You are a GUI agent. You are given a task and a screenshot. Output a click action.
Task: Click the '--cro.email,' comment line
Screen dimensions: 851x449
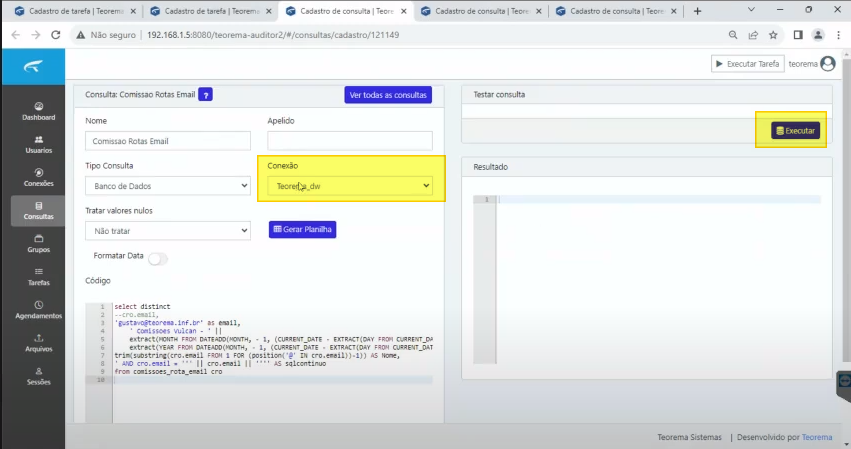[136, 315]
